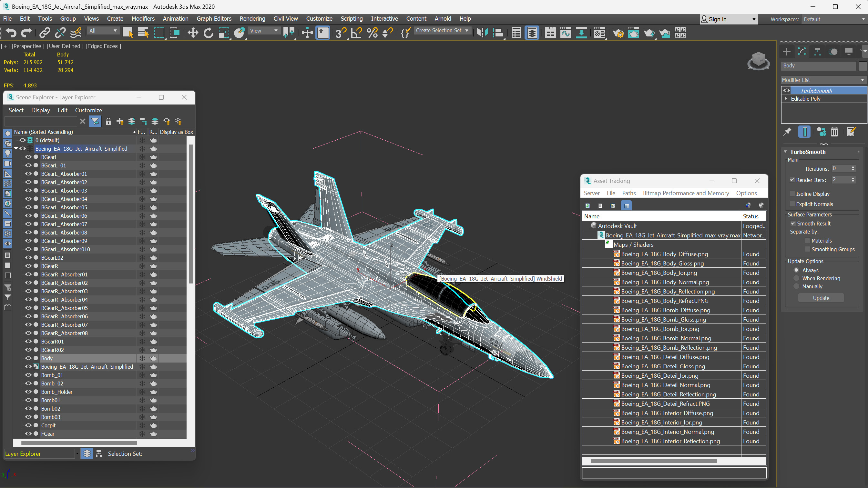Collapse the TurboSmooth rollout
The image size is (868, 488).
tap(785, 152)
